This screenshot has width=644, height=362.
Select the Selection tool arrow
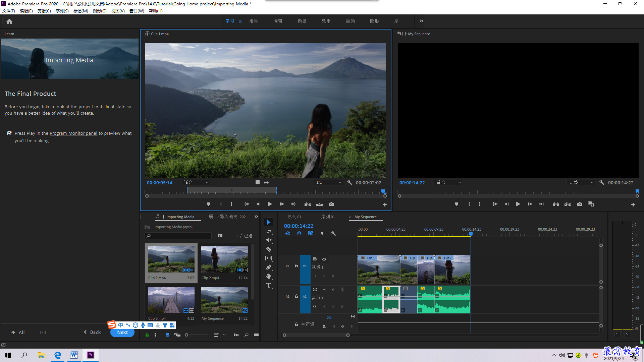click(x=269, y=222)
